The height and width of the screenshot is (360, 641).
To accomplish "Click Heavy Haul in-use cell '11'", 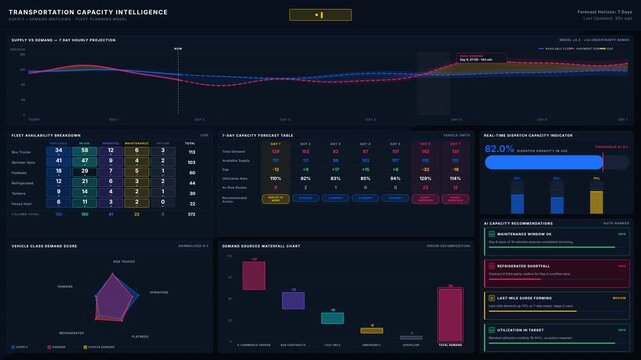I will click(x=85, y=203).
